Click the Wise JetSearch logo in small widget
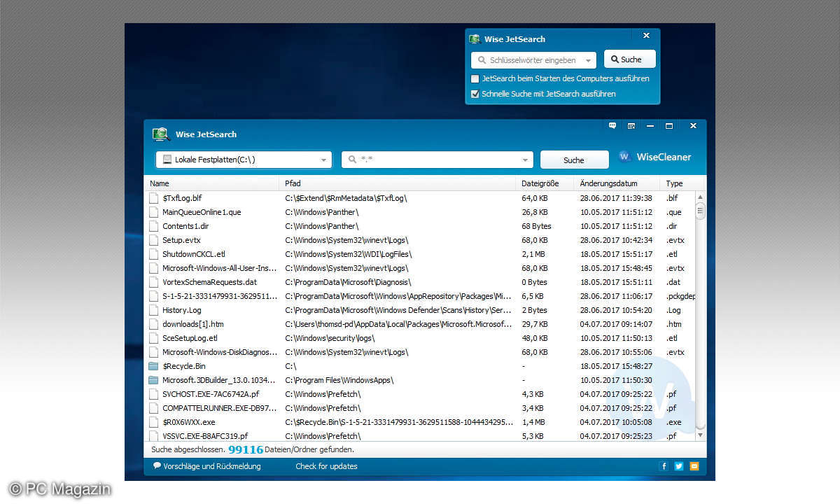Image resolution: width=840 pixels, height=504 pixels. point(475,39)
